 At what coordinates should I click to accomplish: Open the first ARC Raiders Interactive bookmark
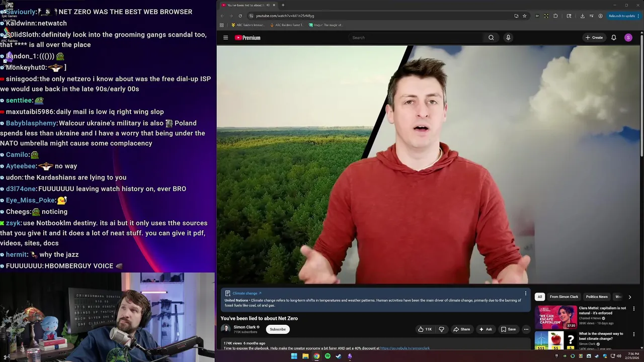click(248, 25)
